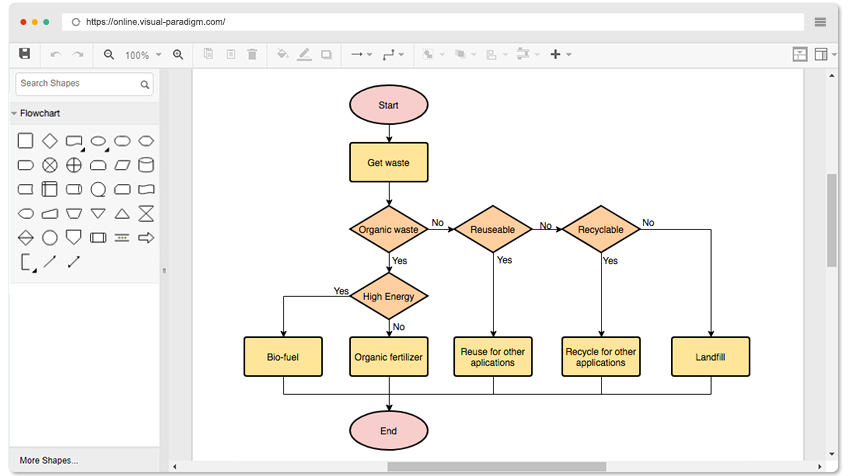
Task: Select the hexagon preparation shape
Action: click(146, 141)
